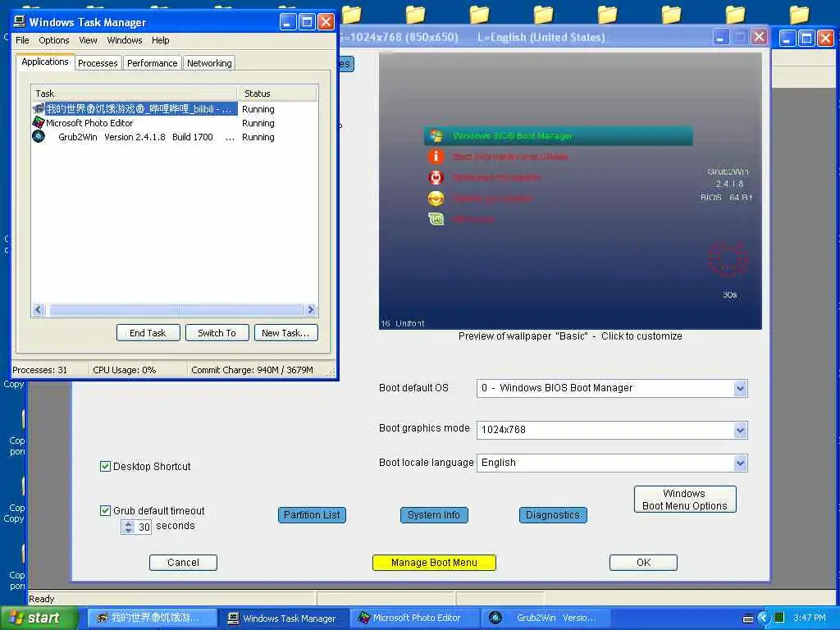Toggle Grub default timeout checkbox
840x630 pixels.
106,510
